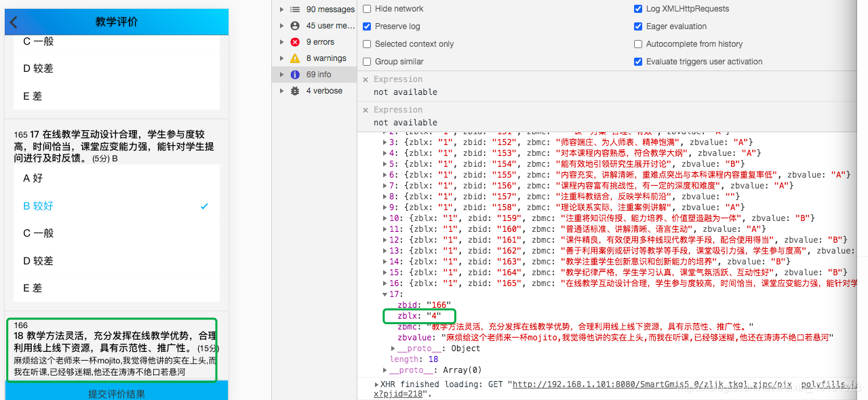
Task: Expand array entry 16 with zbid 165
Action: [x=385, y=283]
